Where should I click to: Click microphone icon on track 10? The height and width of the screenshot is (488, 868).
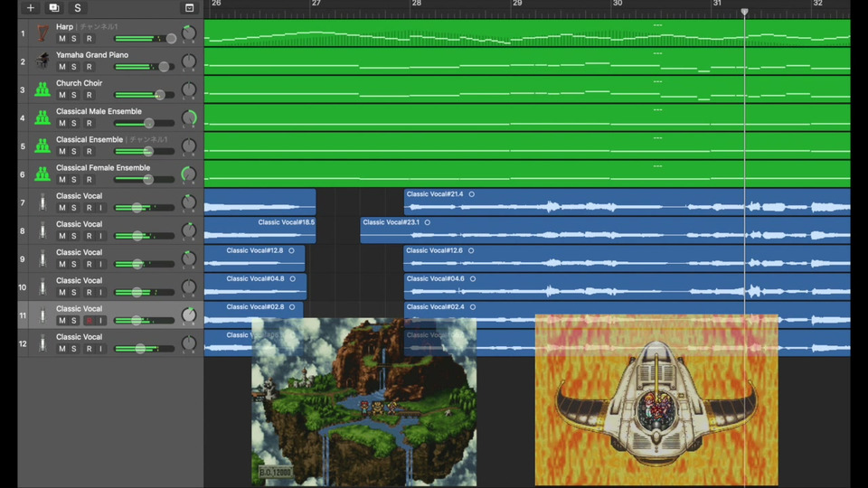pyautogui.click(x=42, y=286)
